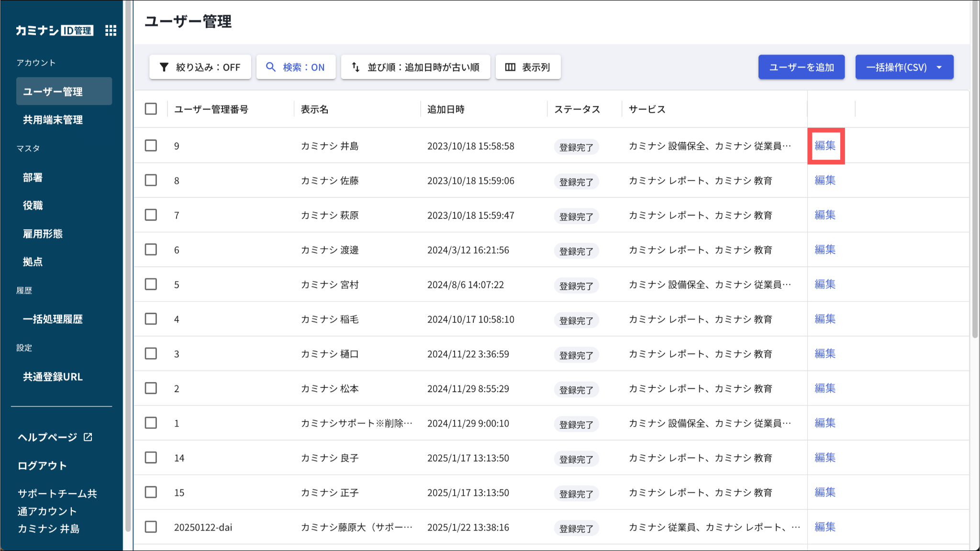Click the ユーザーを追加 button
The height and width of the screenshot is (551, 980).
coord(801,67)
